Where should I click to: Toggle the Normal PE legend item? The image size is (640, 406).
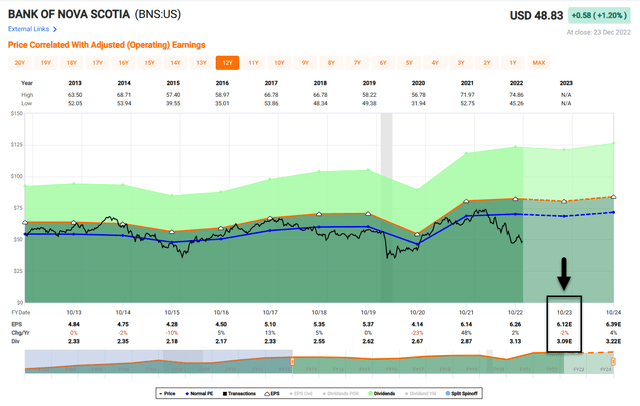pyautogui.click(x=199, y=393)
